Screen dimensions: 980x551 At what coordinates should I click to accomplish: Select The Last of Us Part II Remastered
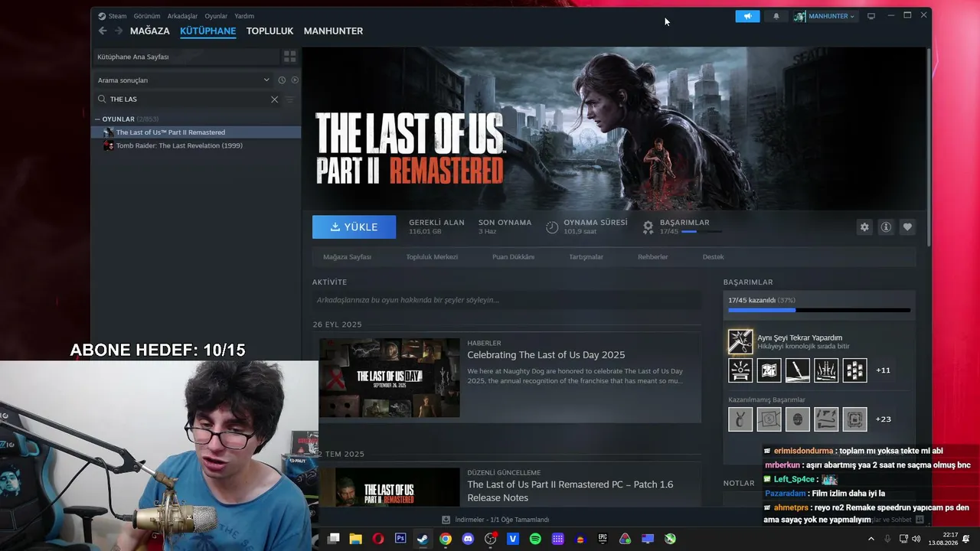click(196, 132)
